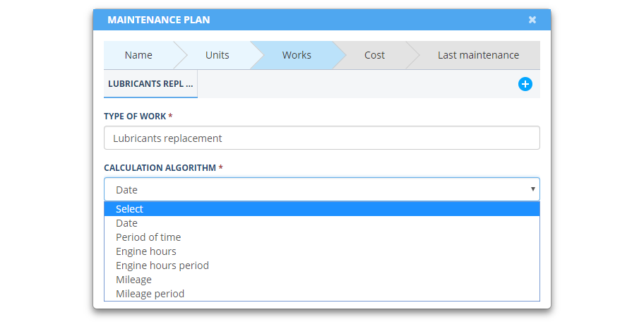Close the Maintenance Plan dialog

click(532, 20)
